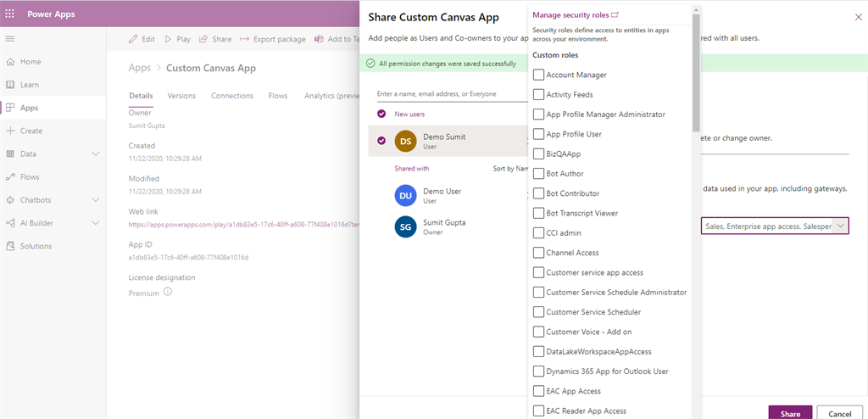The width and height of the screenshot is (868, 419).
Task: Go to Flows in the sidebar
Action: 30,177
